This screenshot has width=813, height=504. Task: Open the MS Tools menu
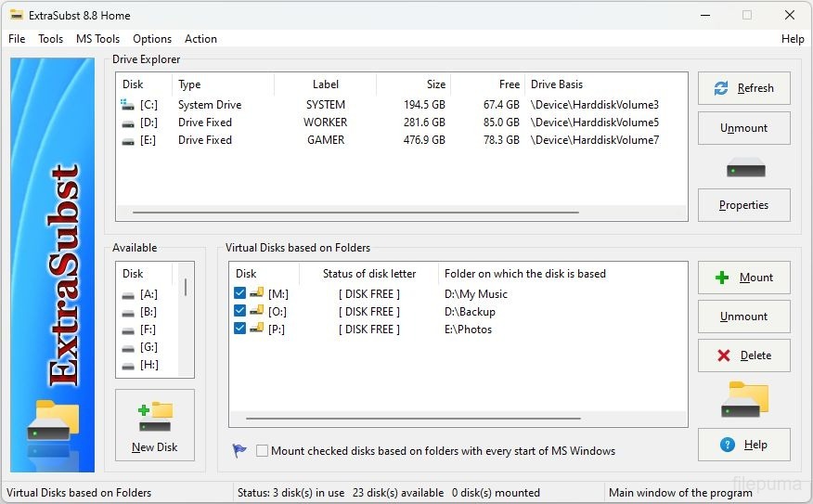pos(97,39)
